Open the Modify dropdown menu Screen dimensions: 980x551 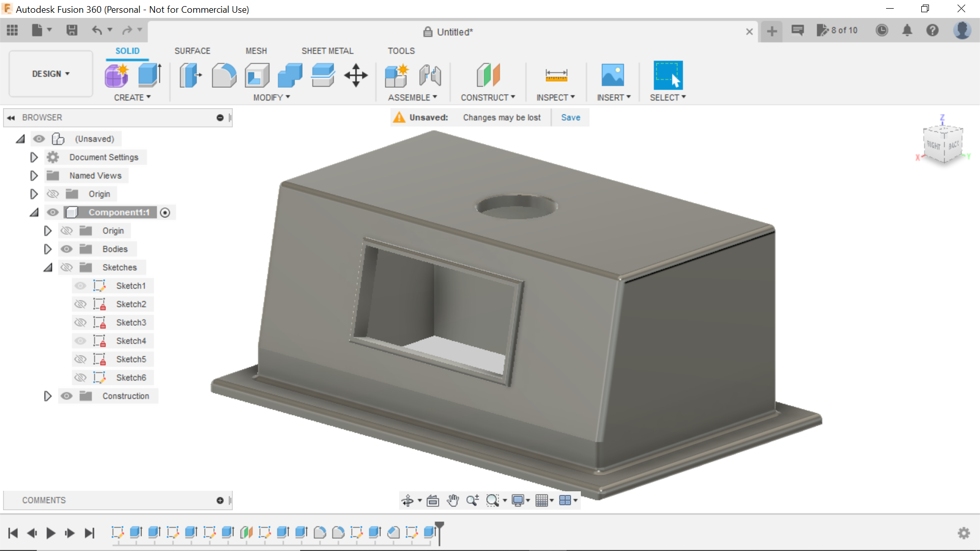tap(271, 97)
